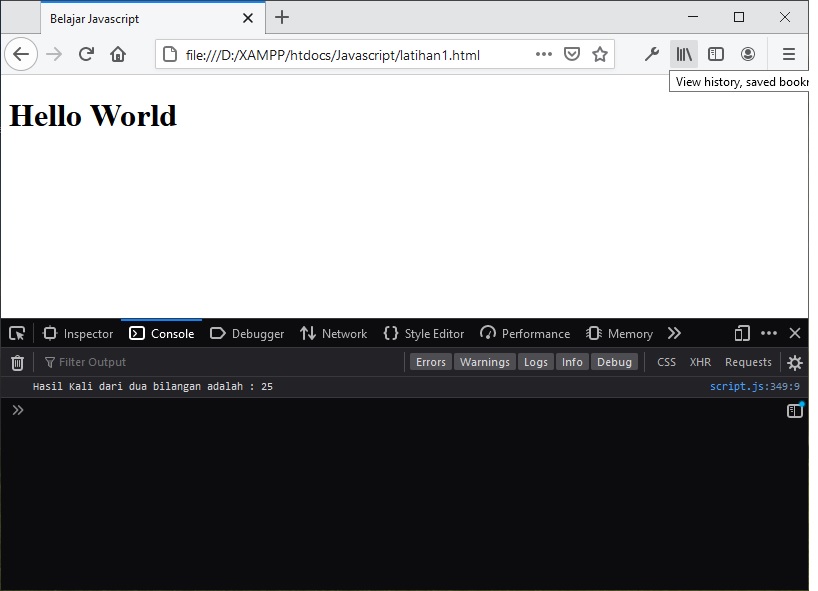Toggle the Errors filter in console
Screen dimensions: 818x591
[x=431, y=362]
